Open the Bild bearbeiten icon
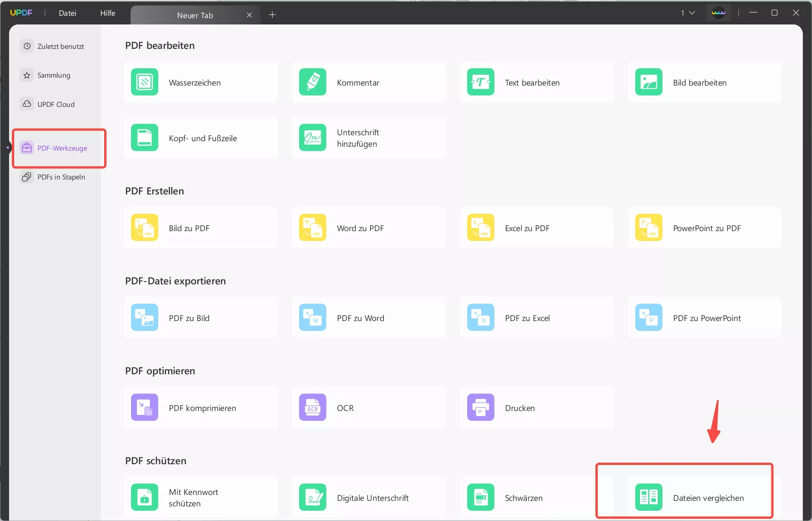 click(649, 82)
